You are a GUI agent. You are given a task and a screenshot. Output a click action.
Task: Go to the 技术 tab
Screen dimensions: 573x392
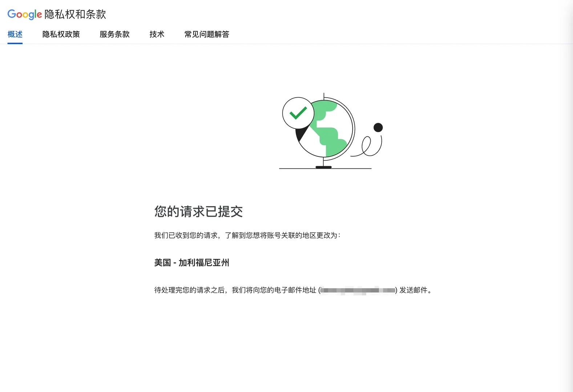[157, 34]
